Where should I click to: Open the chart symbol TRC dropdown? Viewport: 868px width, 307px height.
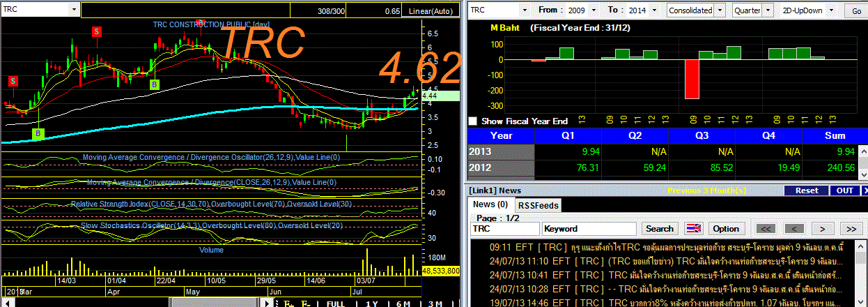[x=74, y=10]
